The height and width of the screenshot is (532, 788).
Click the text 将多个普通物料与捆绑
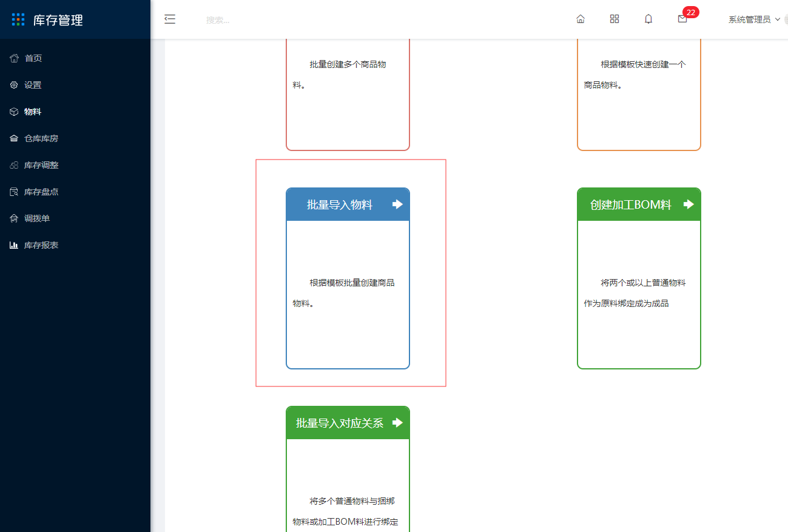click(352, 501)
